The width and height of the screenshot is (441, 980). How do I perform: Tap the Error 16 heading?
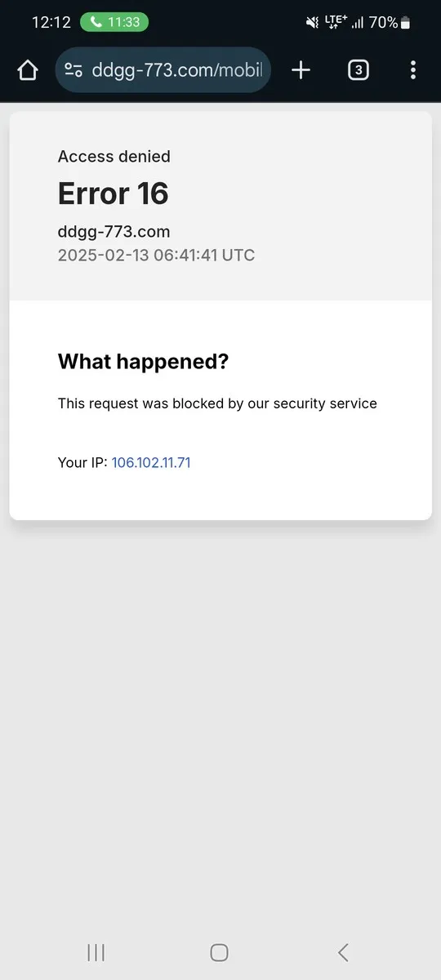click(113, 194)
